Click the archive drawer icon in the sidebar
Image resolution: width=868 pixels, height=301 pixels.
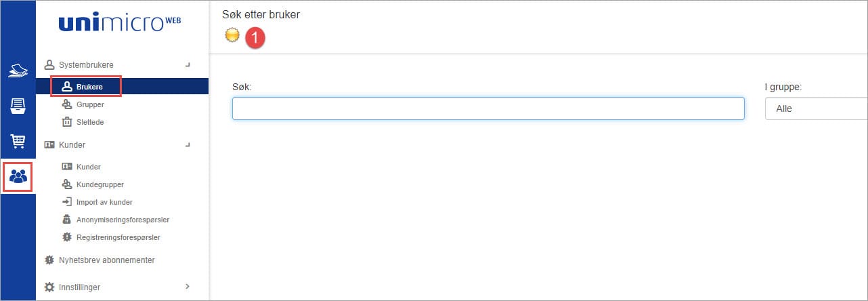[18, 106]
